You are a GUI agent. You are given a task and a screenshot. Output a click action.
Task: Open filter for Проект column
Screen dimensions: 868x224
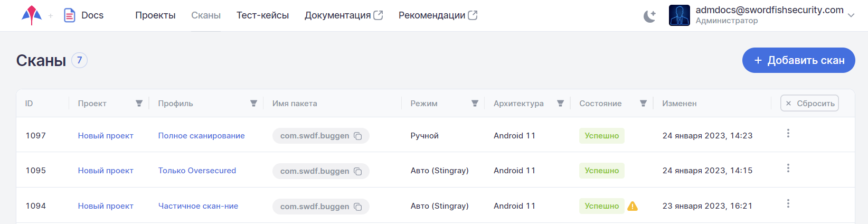(x=139, y=104)
